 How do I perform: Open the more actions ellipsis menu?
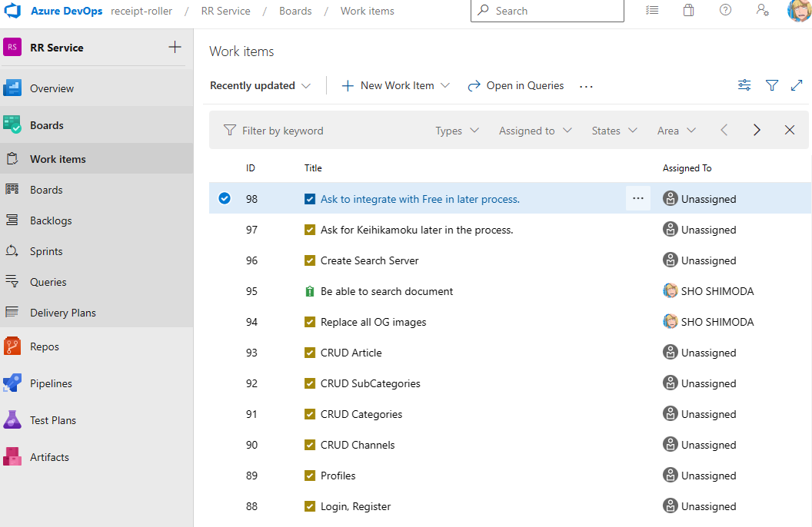(586, 87)
